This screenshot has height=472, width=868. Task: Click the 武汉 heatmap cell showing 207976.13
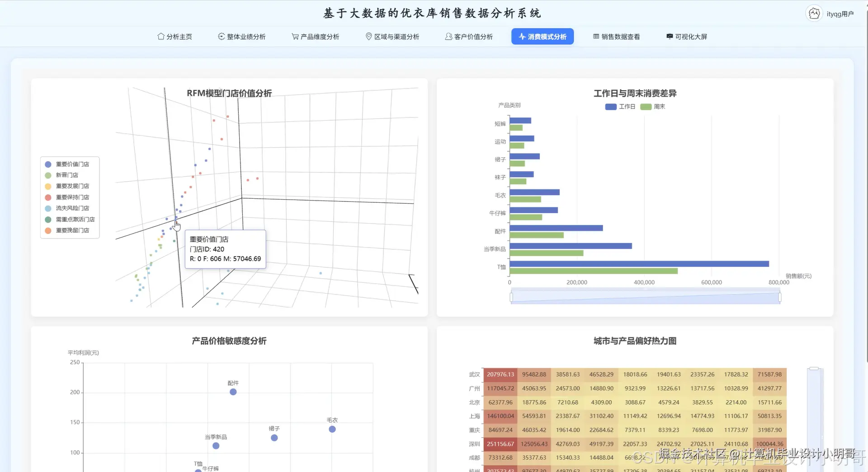(x=500, y=374)
